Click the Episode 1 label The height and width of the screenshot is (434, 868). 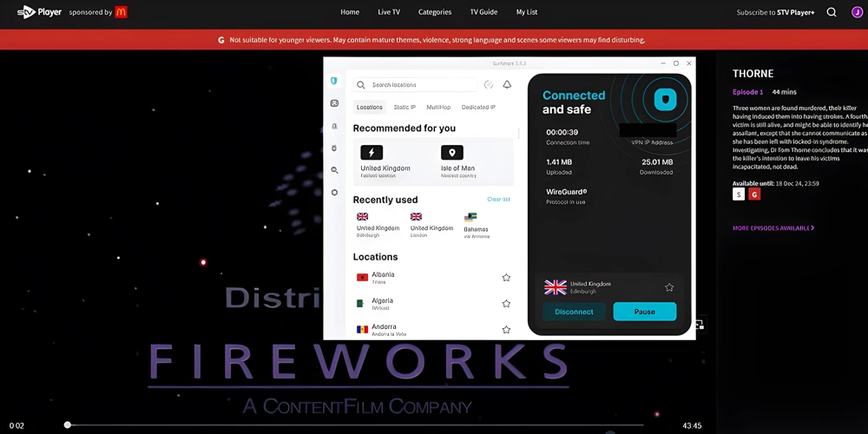748,92
